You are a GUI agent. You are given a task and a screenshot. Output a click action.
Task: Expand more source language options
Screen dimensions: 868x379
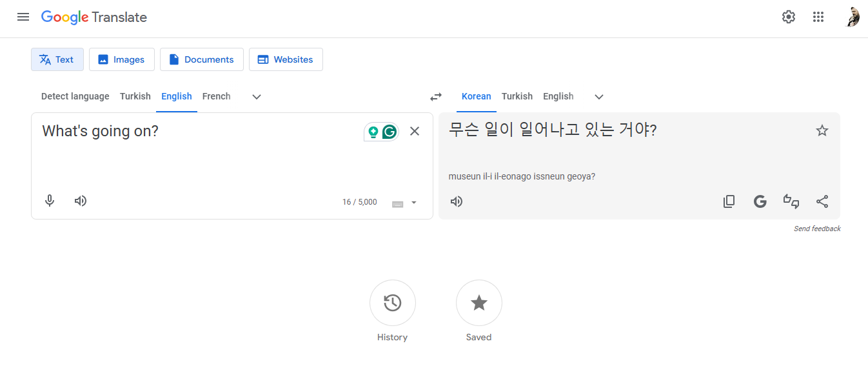[x=256, y=96]
